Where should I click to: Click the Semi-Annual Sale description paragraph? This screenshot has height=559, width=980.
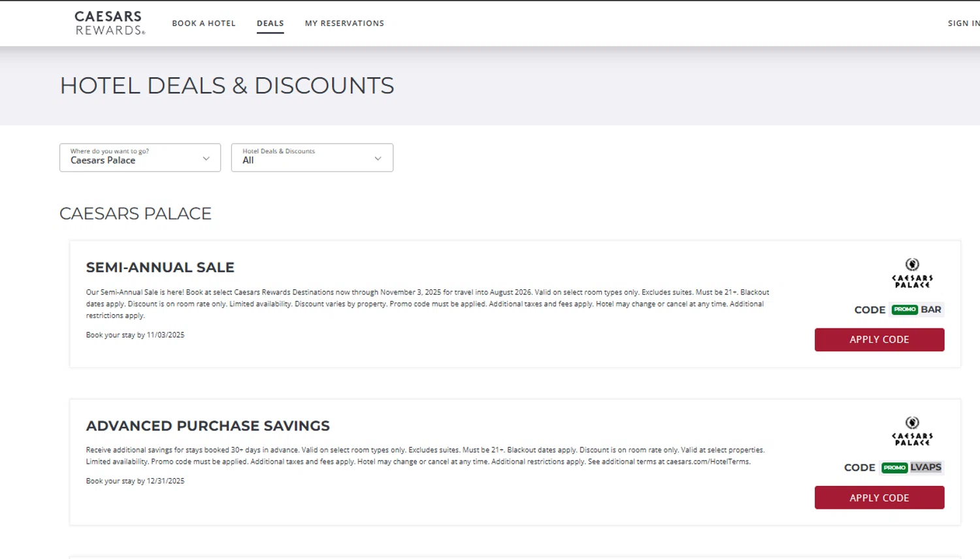tap(428, 304)
